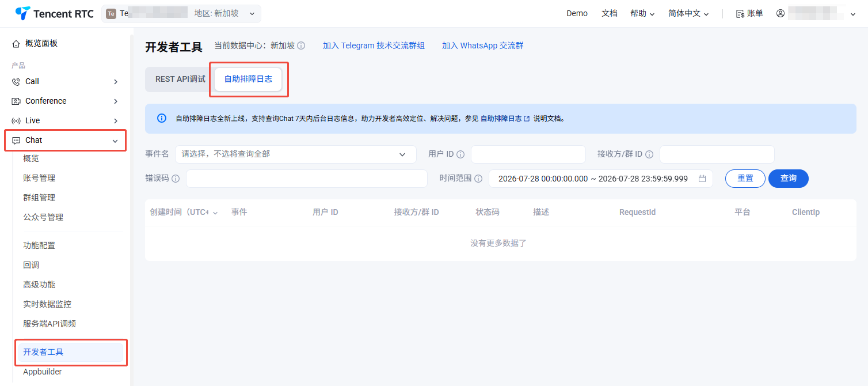Viewport: 868px width, 386px height.
Task: Open 加入 WhatsApp 交流群 link
Action: (x=483, y=46)
